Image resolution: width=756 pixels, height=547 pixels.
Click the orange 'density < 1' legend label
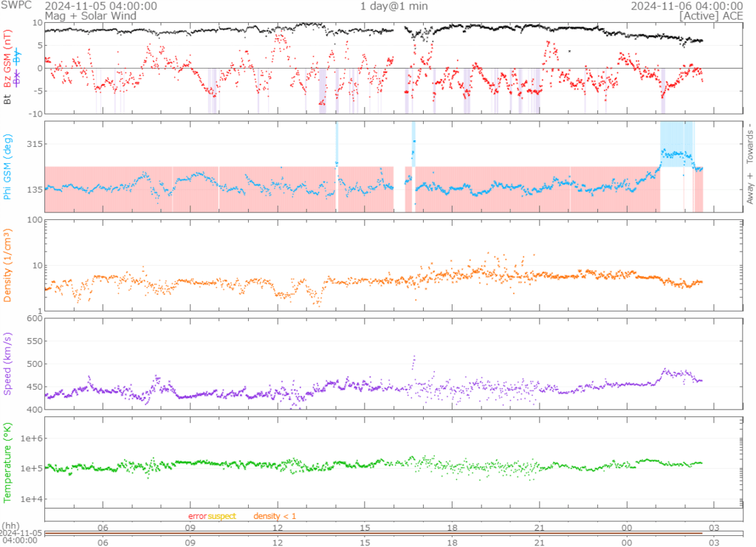coord(275,516)
